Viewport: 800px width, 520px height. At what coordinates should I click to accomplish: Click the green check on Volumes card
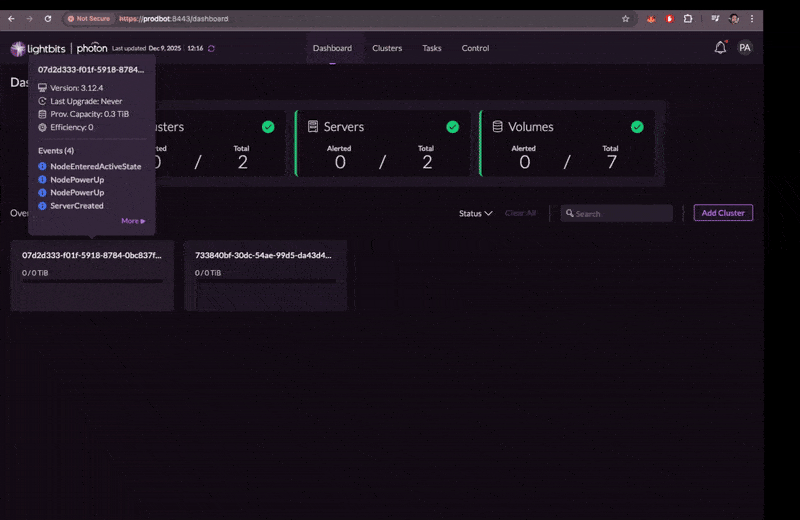(x=637, y=127)
